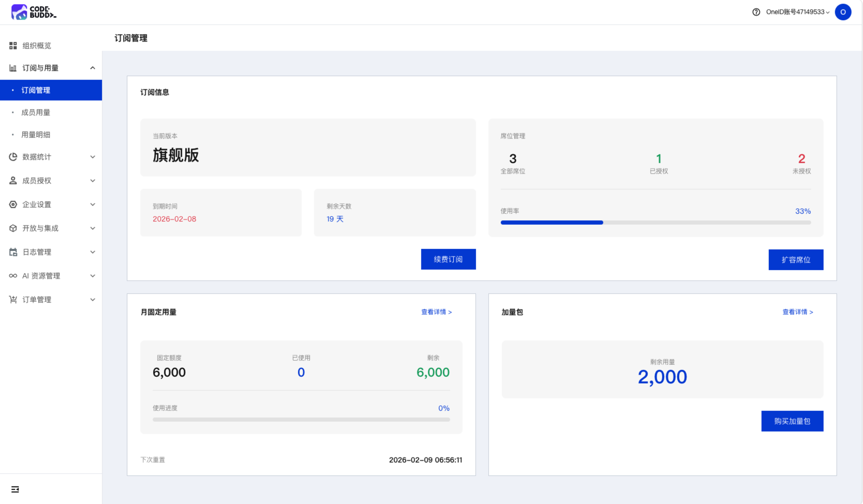Expand the 日志管理 menu chevron

(x=93, y=252)
